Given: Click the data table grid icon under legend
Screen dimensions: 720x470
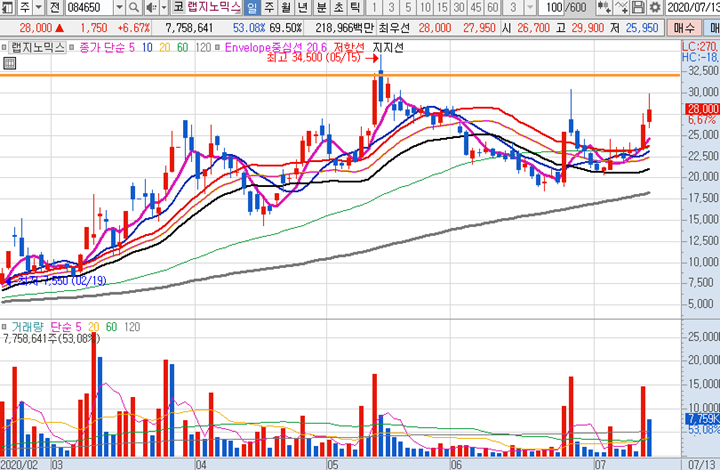Looking at the screenshot, I should (x=9, y=63).
